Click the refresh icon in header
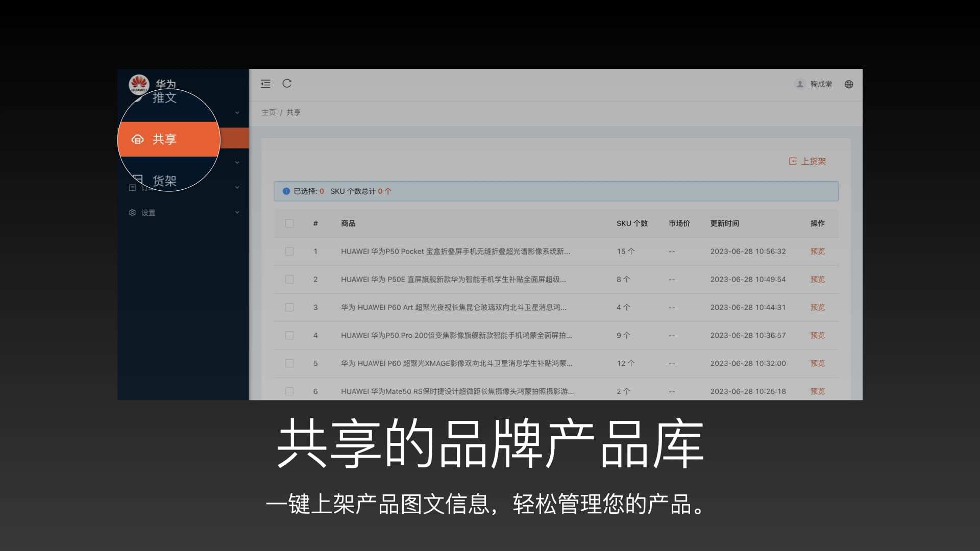 coord(287,84)
